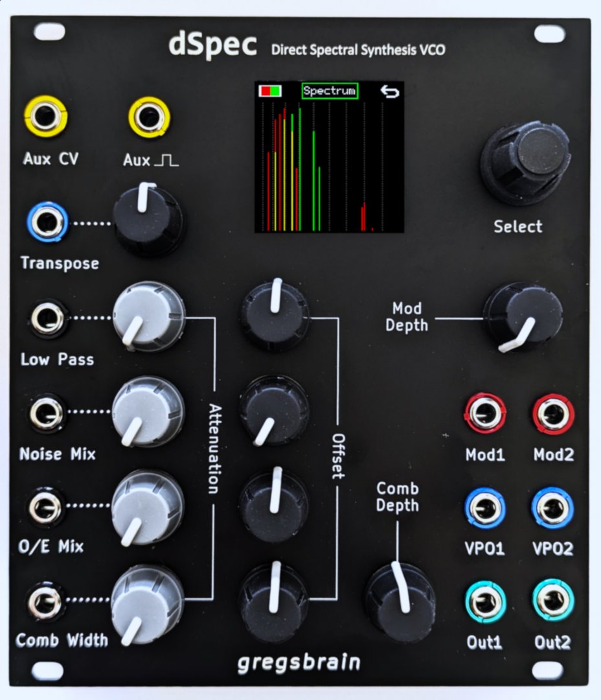
Task: Click the teal Out2 output jack
Action: coord(553,601)
